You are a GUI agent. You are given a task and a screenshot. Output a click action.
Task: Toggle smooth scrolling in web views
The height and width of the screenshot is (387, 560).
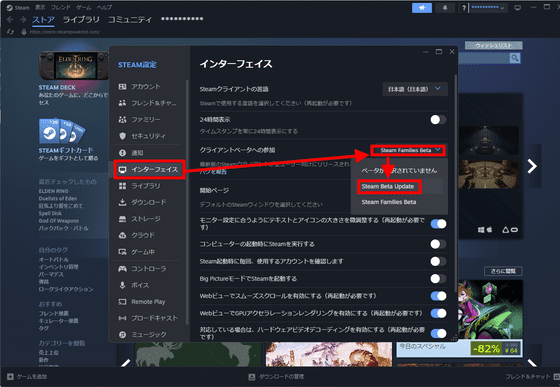(438, 296)
